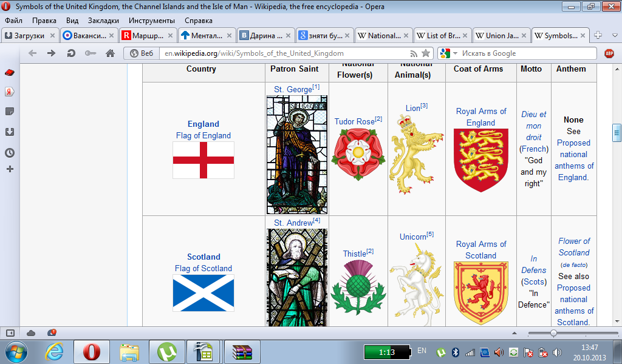Open the Справка menu
Image resolution: width=622 pixels, height=364 pixels.
199,21
